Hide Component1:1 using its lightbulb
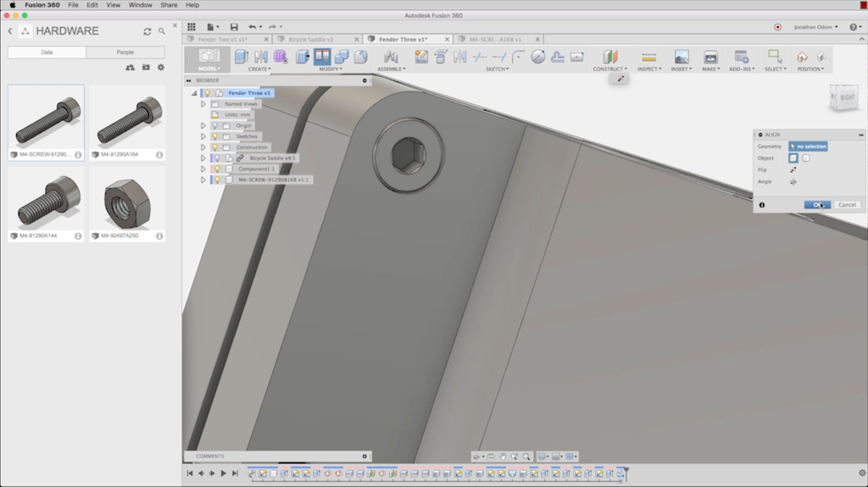This screenshot has height=487, width=868. point(216,169)
